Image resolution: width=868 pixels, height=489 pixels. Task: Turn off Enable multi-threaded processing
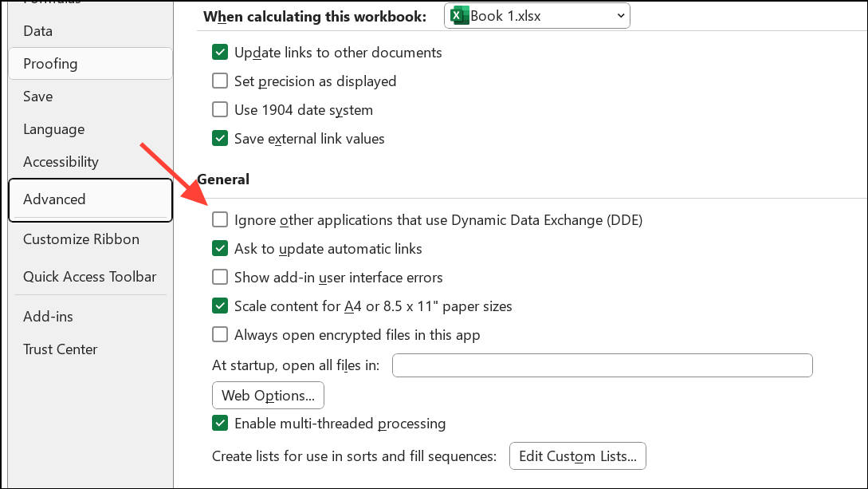coord(220,424)
